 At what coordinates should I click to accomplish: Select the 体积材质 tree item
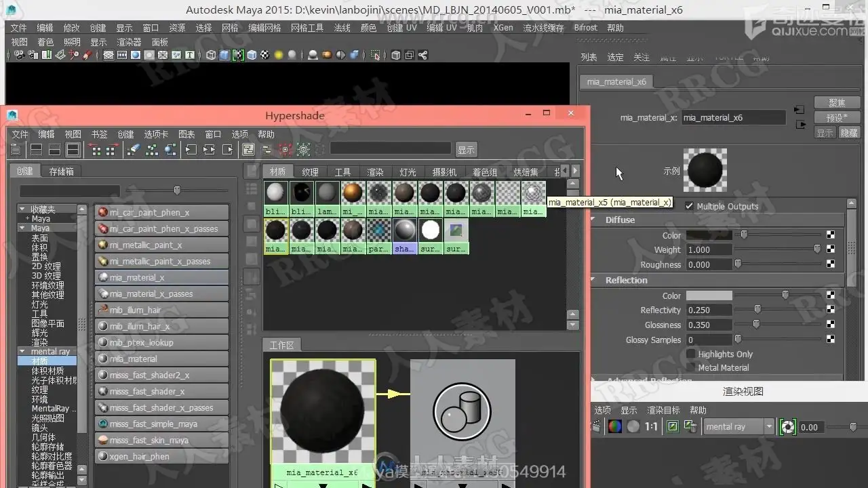47,371
